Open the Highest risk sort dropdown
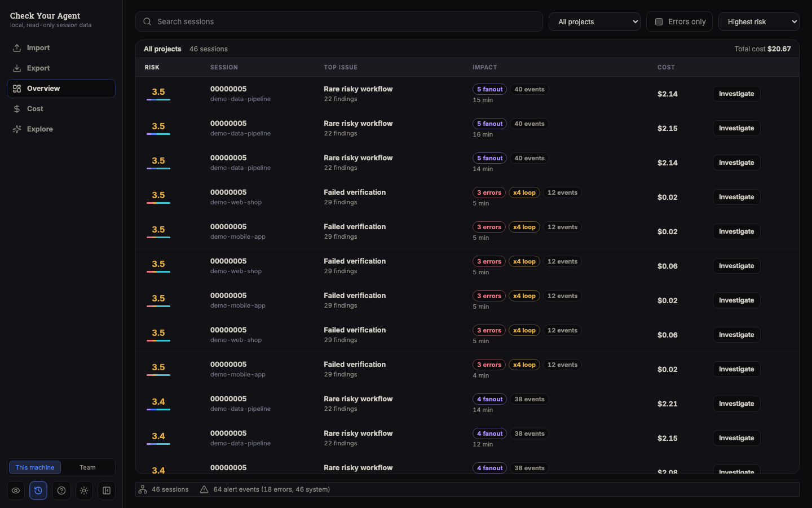This screenshot has width=812, height=508. coord(759,22)
